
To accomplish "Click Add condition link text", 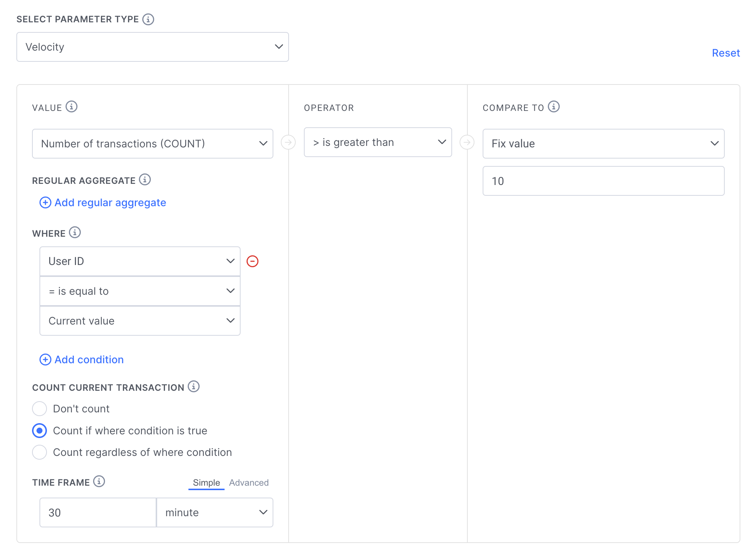I will [x=89, y=360].
